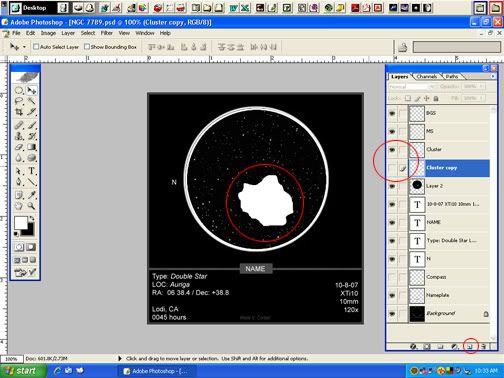Select the Lasso tool

click(19, 101)
